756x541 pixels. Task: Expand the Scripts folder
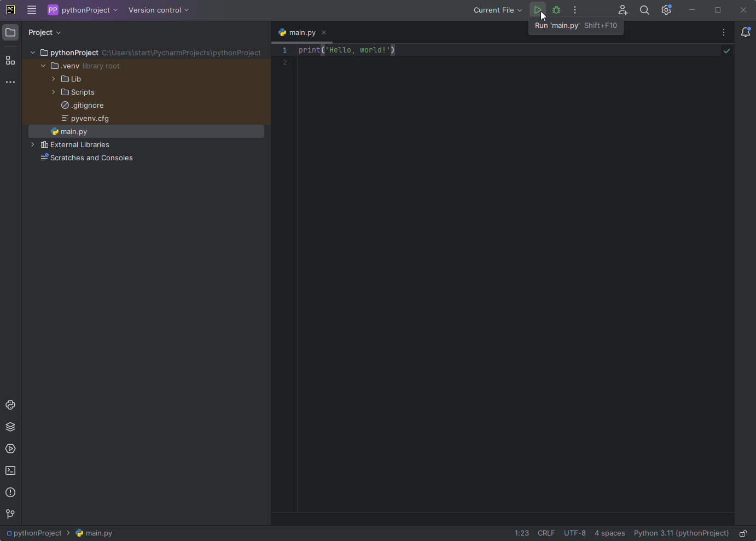[54, 92]
